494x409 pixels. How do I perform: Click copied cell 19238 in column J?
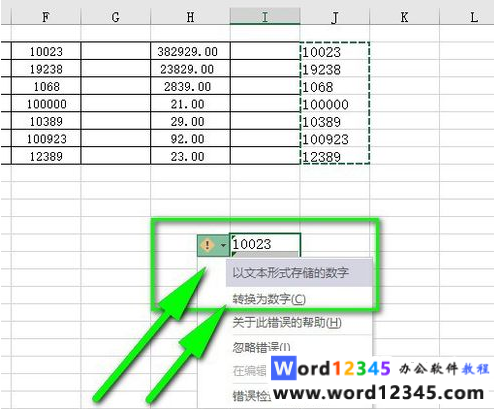[x=335, y=69]
